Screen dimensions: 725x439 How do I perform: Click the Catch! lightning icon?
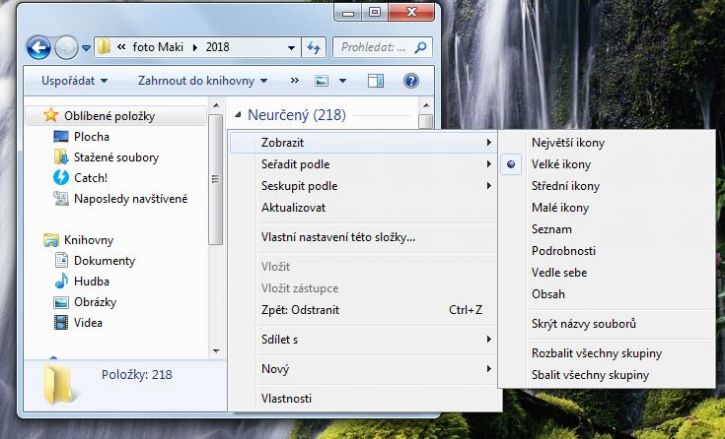click(x=61, y=177)
